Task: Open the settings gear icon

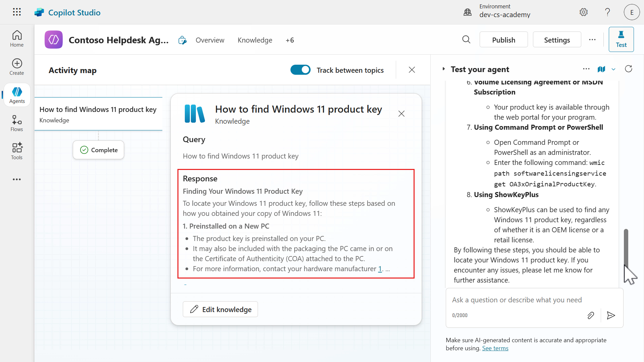Action: point(584,12)
